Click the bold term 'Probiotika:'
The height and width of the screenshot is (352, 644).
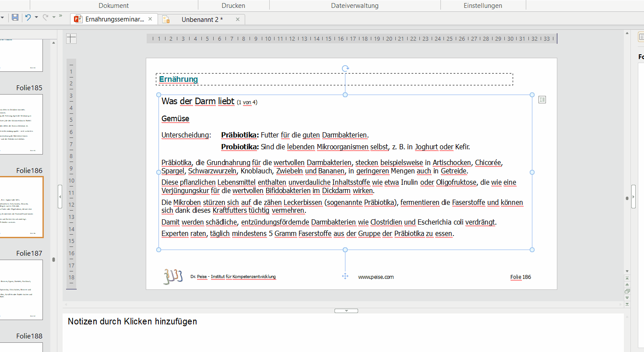(x=240, y=147)
